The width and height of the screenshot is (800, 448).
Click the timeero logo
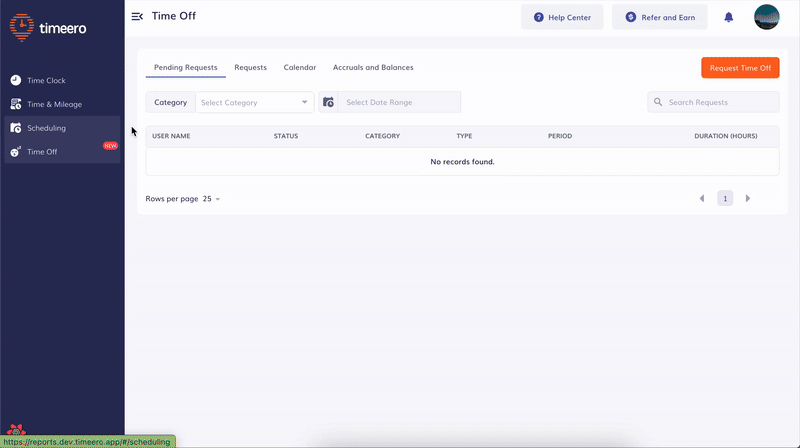(x=48, y=28)
